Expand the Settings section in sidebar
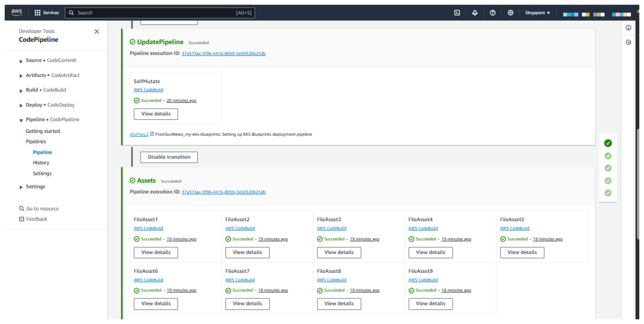The image size is (644, 324). (x=21, y=187)
